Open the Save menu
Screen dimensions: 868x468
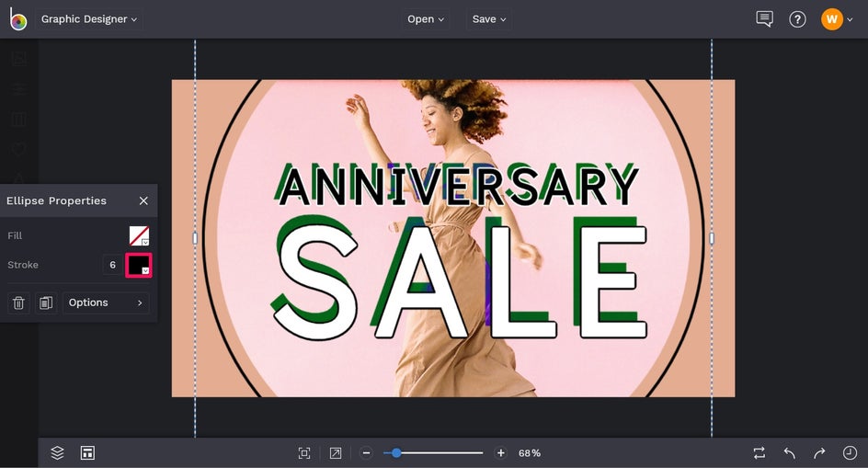pos(489,18)
